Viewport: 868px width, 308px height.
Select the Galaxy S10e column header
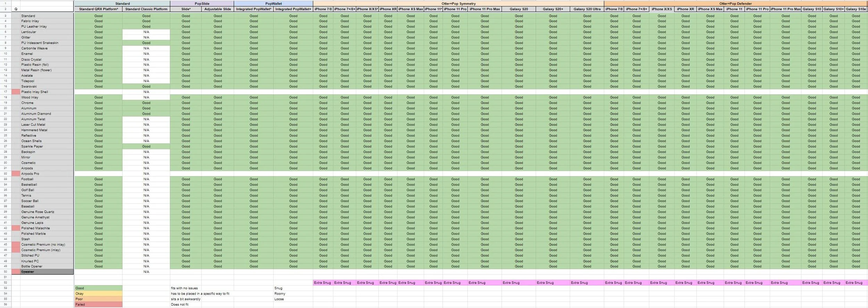tap(856, 9)
